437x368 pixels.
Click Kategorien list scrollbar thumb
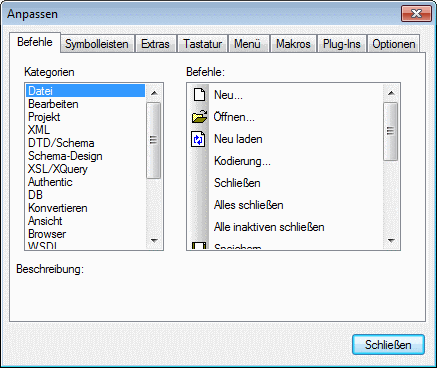[154, 140]
